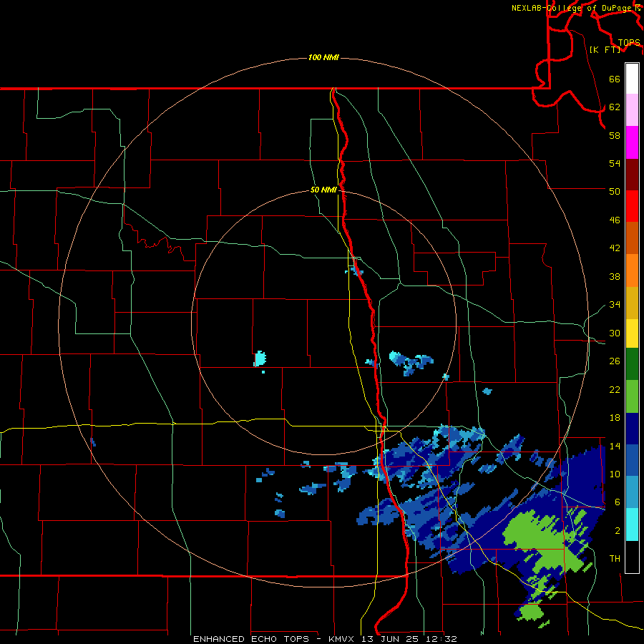Click the large light green echo region
This screenshot has height=644, width=644.
point(543,542)
